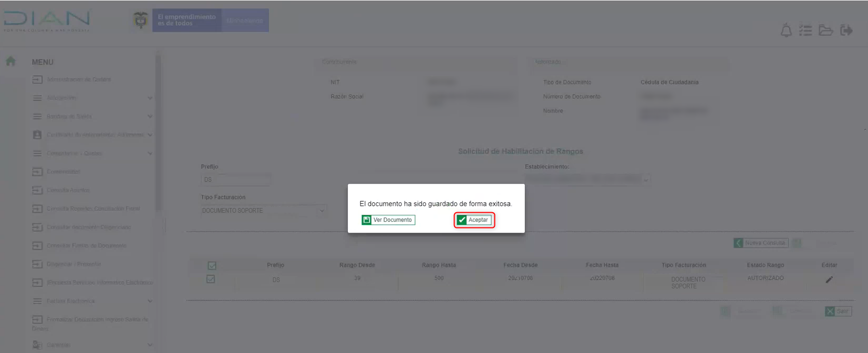Viewport: 868px width, 353px height.
Task: Click the Nueva Consulta button
Action: [x=760, y=243]
